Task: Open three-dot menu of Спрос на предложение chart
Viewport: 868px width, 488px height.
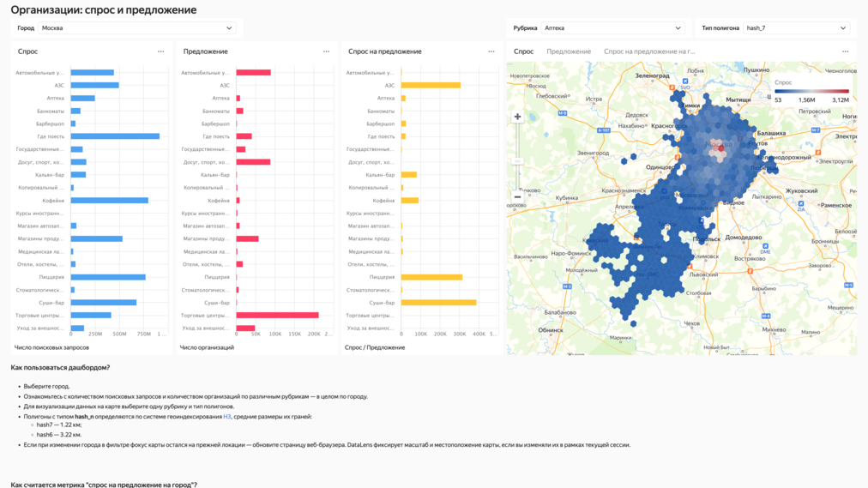Action: pyautogui.click(x=491, y=51)
